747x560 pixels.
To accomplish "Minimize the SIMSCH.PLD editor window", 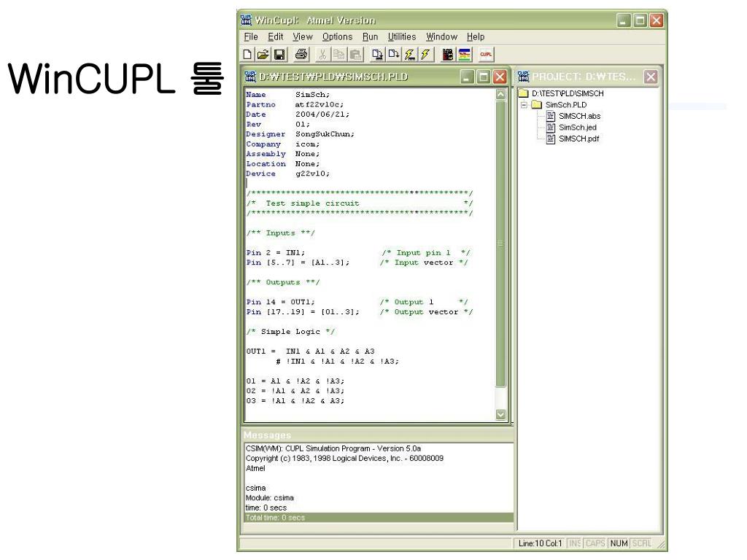I will (x=468, y=77).
